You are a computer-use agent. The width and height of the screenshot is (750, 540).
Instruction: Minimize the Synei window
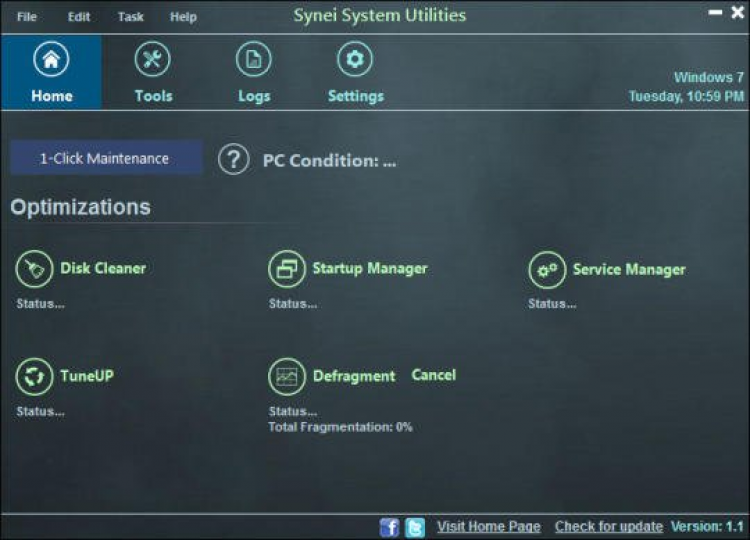point(715,12)
